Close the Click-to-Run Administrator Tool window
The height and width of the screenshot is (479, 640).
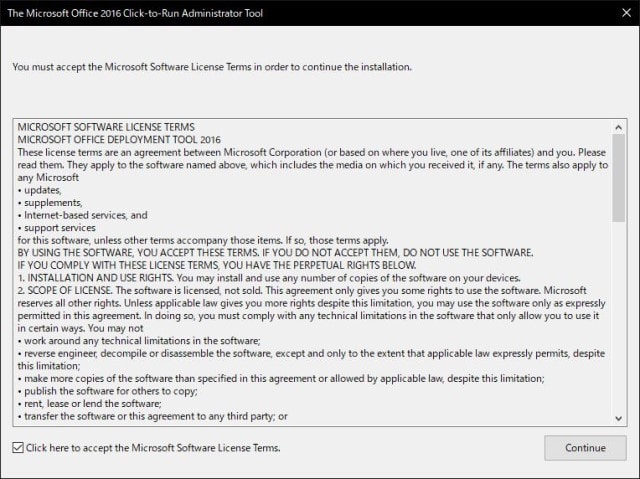point(626,13)
